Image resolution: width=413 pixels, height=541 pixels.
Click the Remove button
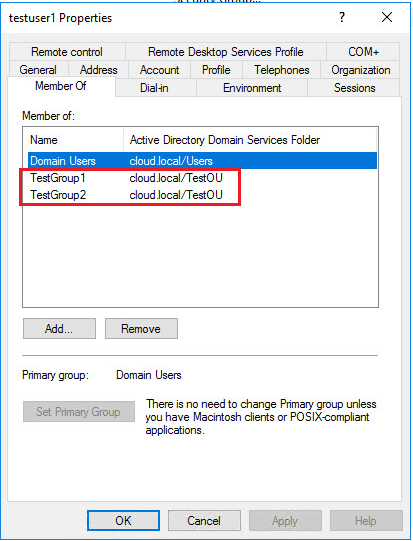[141, 328]
